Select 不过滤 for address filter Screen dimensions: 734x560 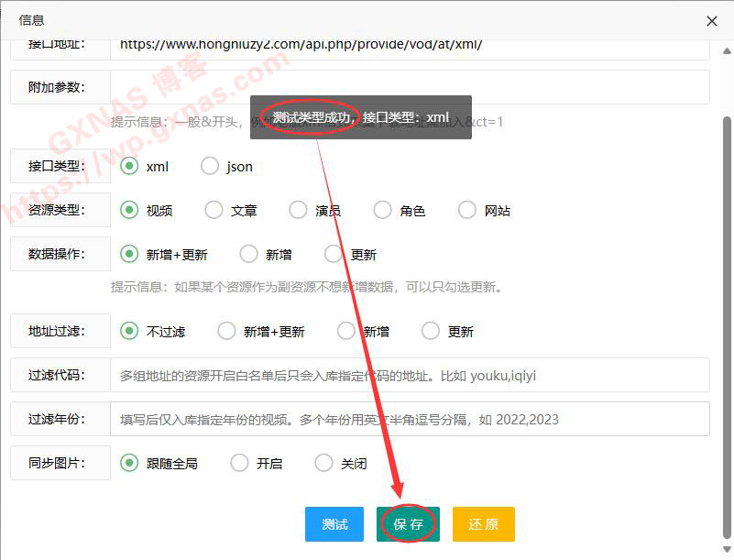pos(130,331)
